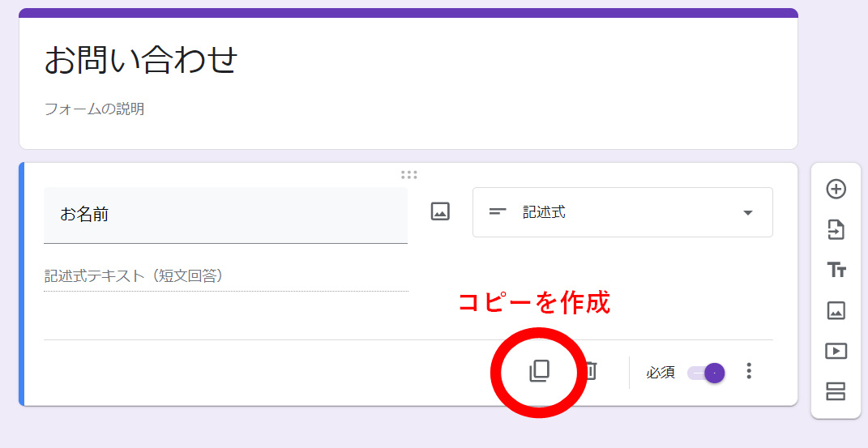Toggle the 必須 required switch

tap(707, 373)
